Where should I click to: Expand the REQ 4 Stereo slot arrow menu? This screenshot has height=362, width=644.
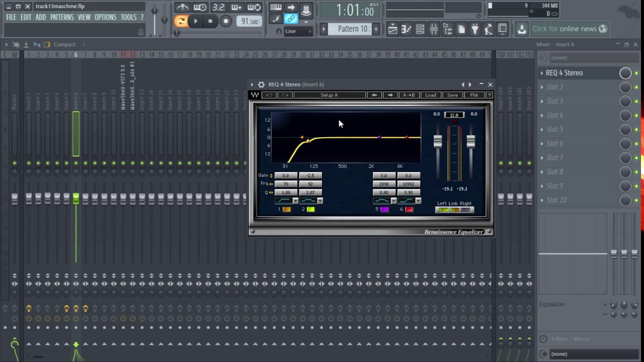click(x=542, y=73)
